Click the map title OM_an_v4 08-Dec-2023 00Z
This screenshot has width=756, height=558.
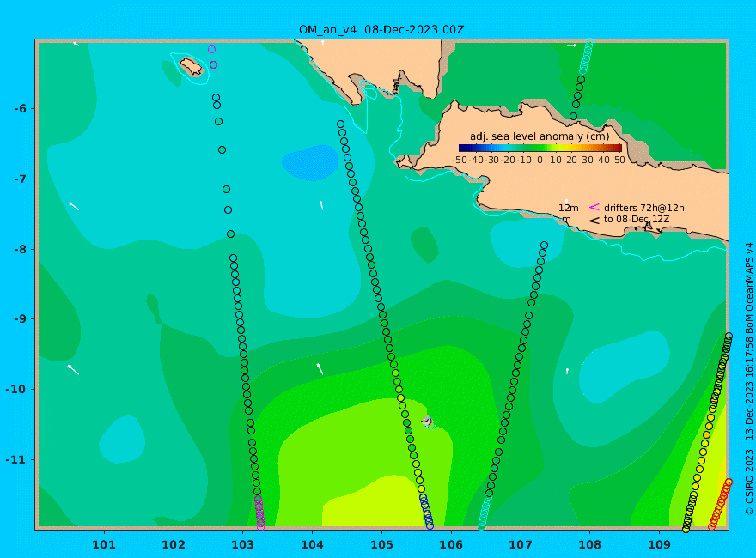click(381, 30)
